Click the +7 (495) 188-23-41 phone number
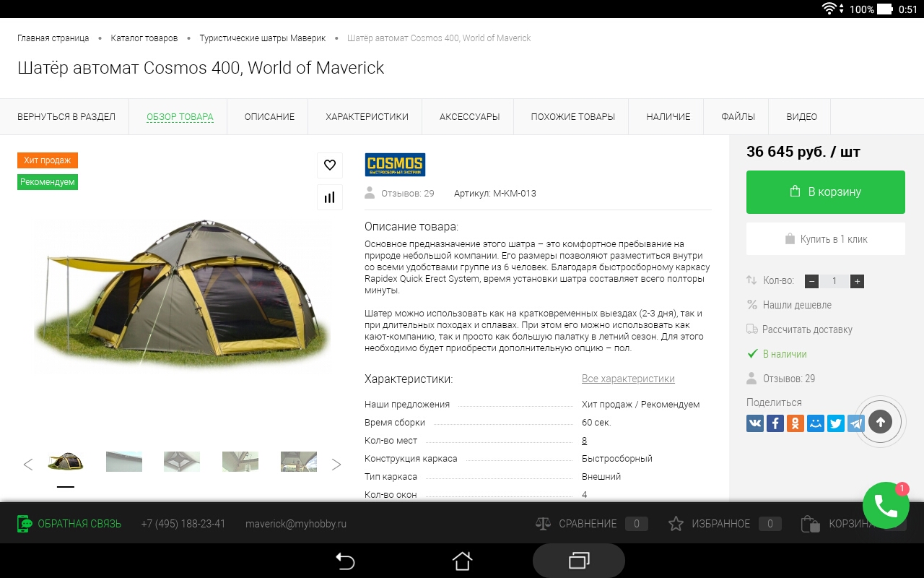 [183, 524]
